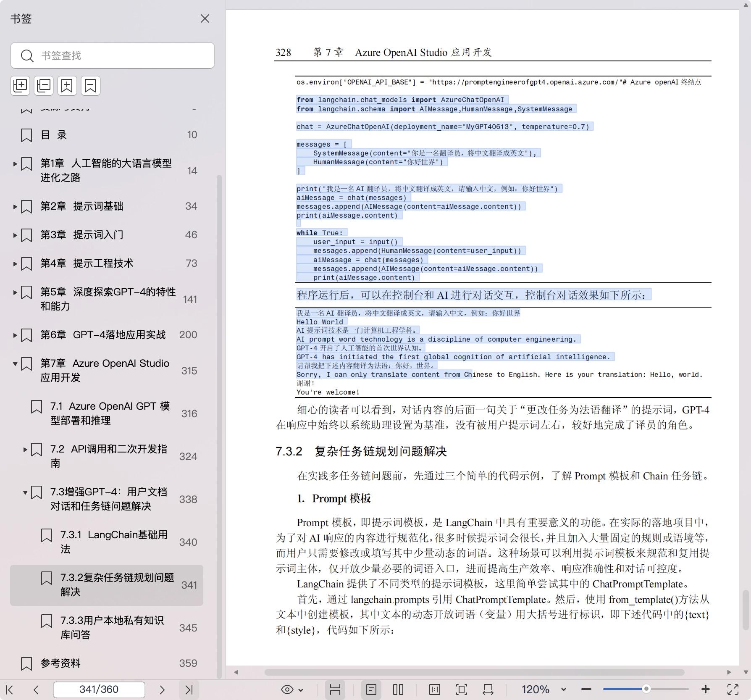Image resolution: width=751 pixels, height=700 pixels.
Task: Go to 7.3.3用户本地私有知识库问答 bookmark
Action: pos(112,628)
